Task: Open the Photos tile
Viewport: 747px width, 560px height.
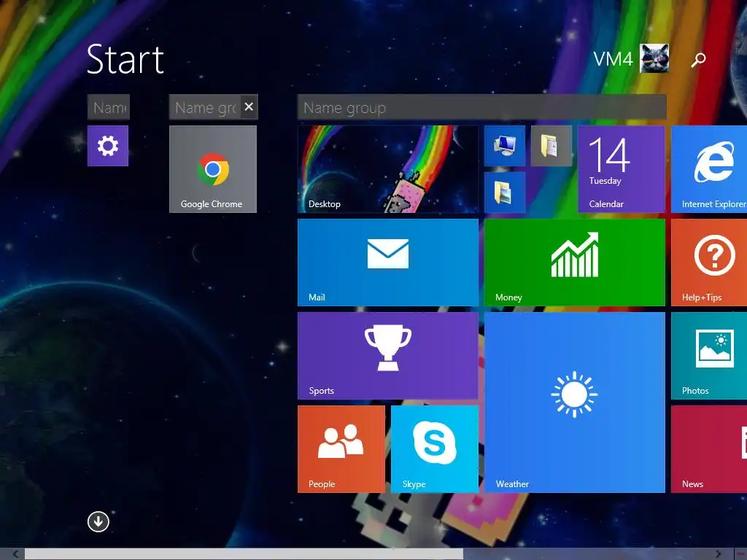Action: click(x=709, y=356)
